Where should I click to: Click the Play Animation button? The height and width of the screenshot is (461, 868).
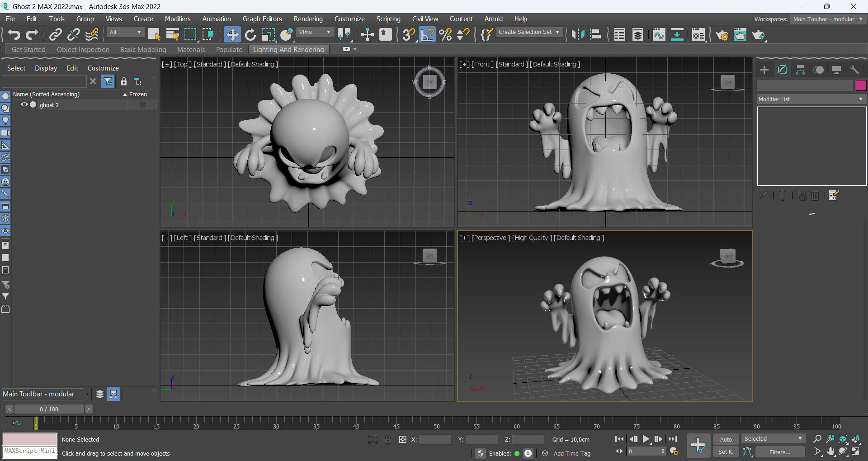646,439
